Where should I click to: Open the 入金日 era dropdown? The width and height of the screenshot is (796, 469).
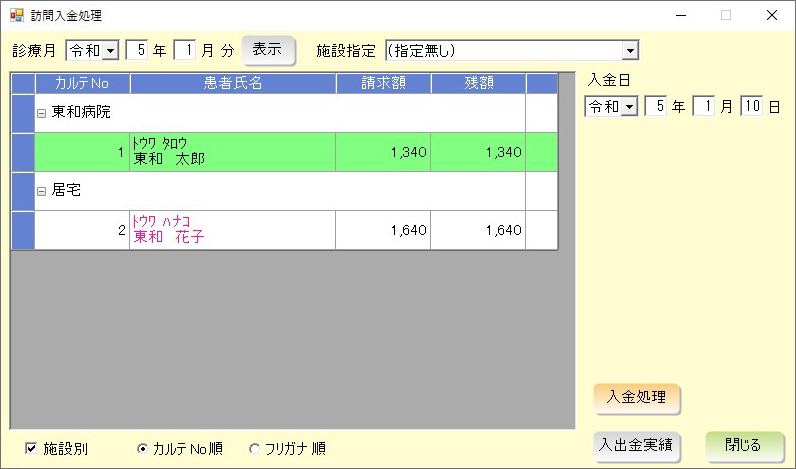pos(629,106)
